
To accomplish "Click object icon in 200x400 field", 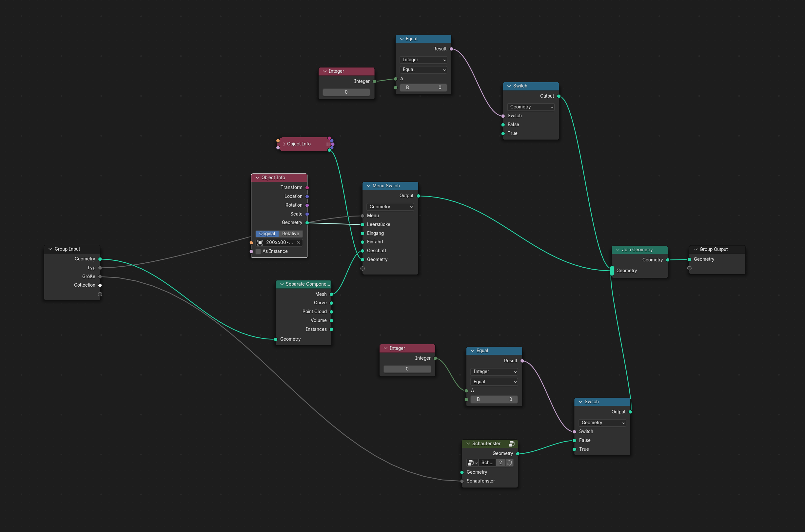I will [260, 243].
